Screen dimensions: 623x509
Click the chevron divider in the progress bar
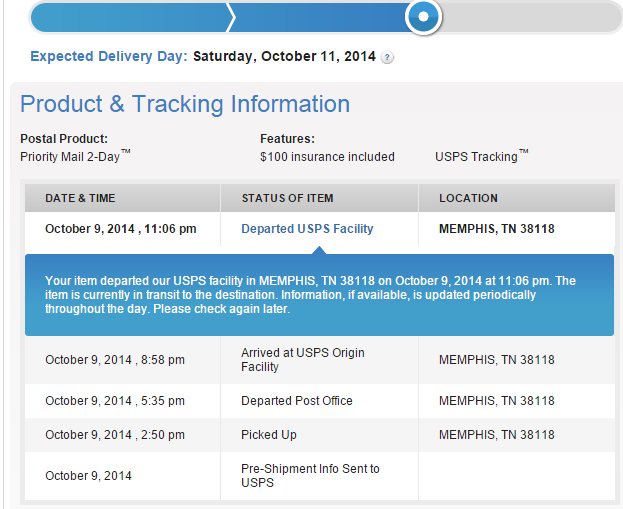coord(230,17)
